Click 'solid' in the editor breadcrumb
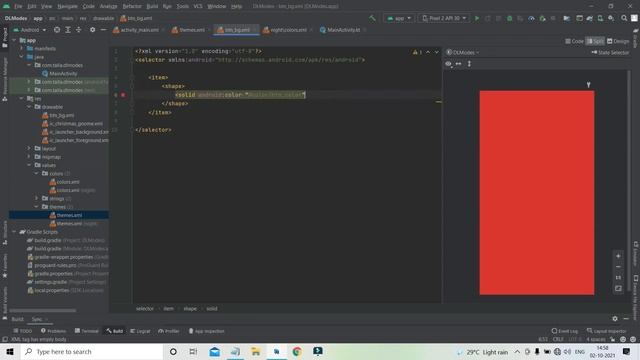 tap(212, 309)
